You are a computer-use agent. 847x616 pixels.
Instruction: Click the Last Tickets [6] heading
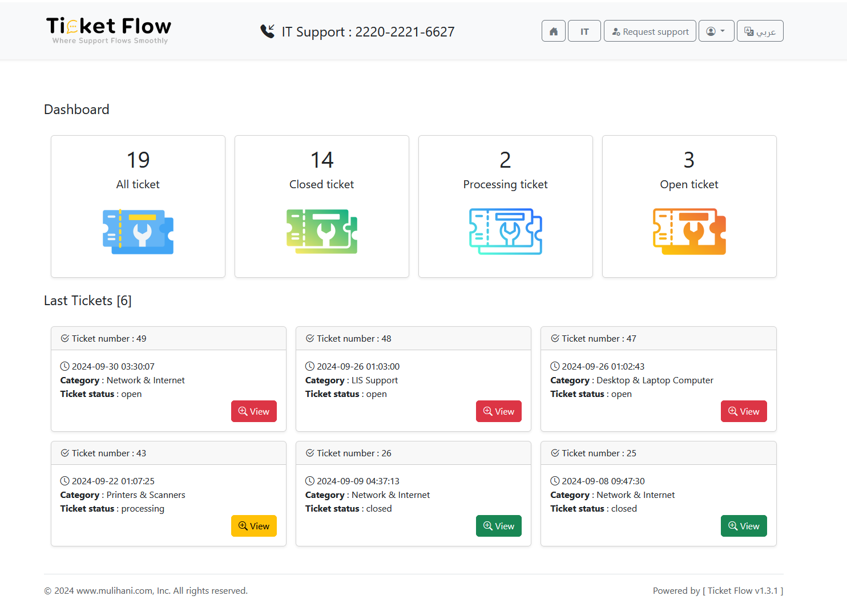[88, 301]
